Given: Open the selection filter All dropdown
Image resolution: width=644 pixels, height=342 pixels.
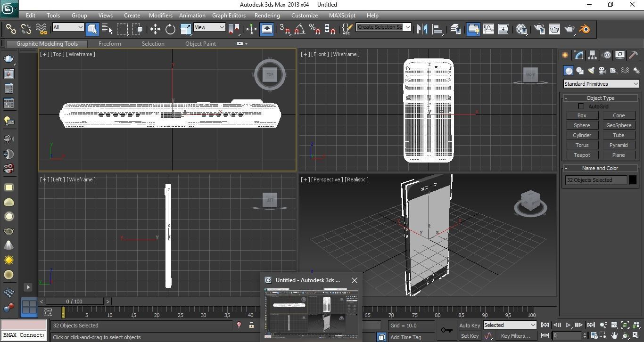Looking at the screenshot, I should click(x=68, y=27).
